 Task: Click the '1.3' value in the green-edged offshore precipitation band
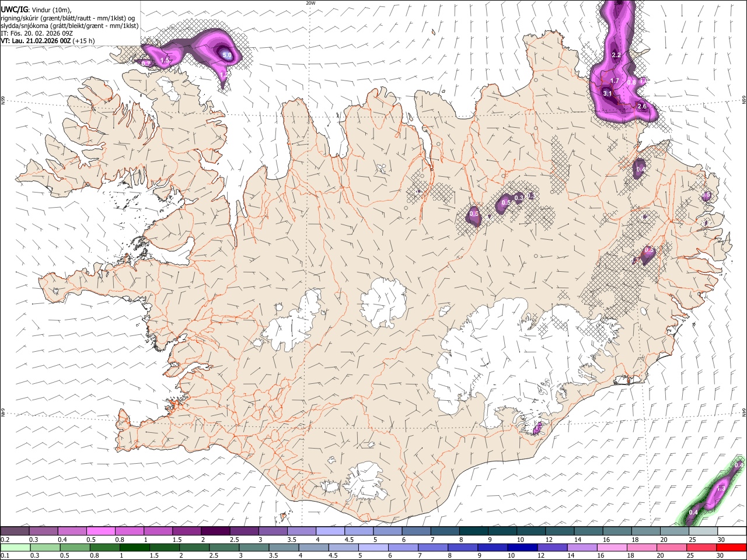pyautogui.click(x=721, y=488)
